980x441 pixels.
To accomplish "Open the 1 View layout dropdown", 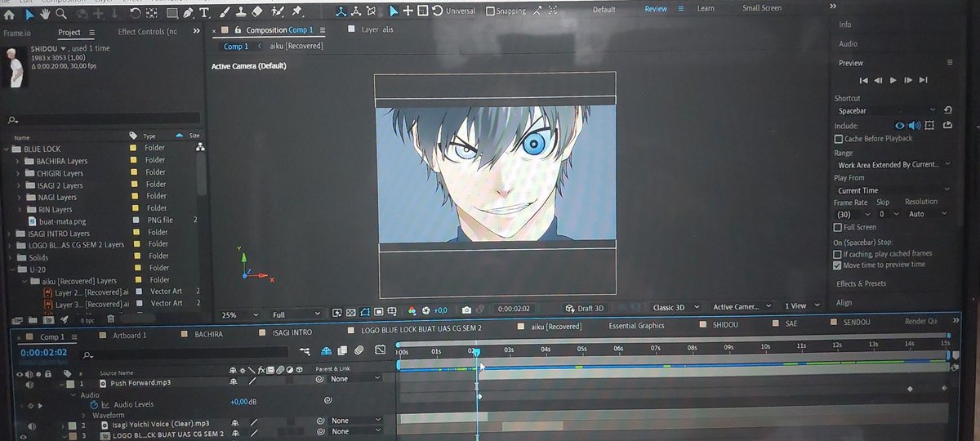I will point(800,306).
